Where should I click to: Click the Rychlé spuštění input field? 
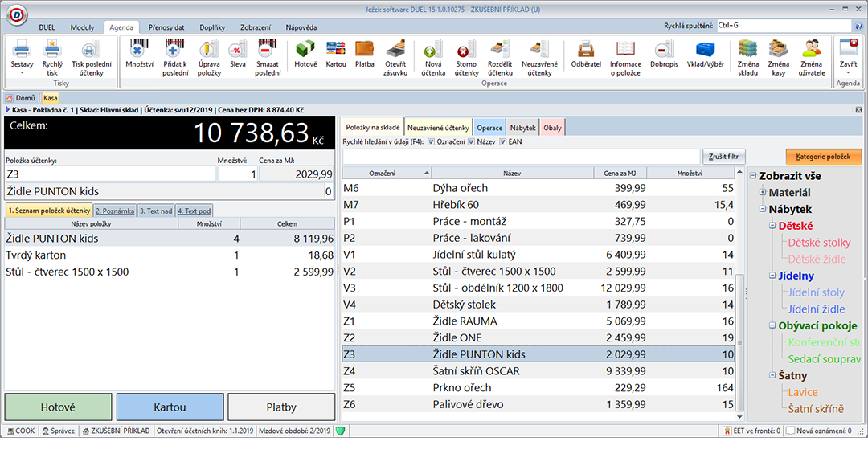click(x=784, y=26)
